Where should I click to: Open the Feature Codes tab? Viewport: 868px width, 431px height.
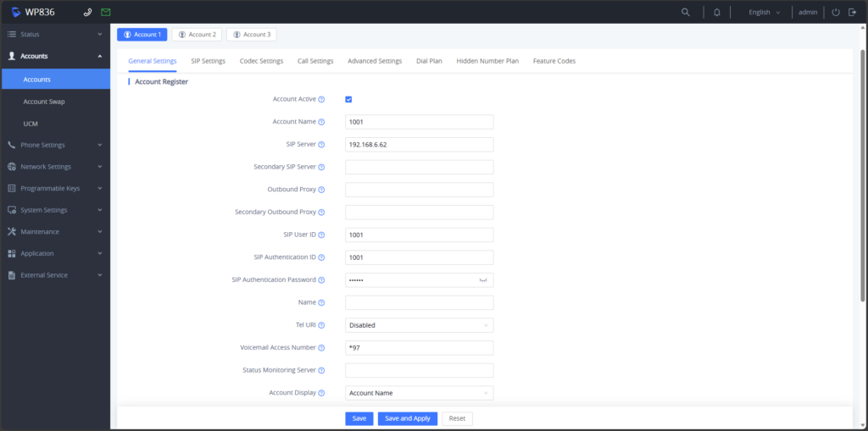point(554,61)
